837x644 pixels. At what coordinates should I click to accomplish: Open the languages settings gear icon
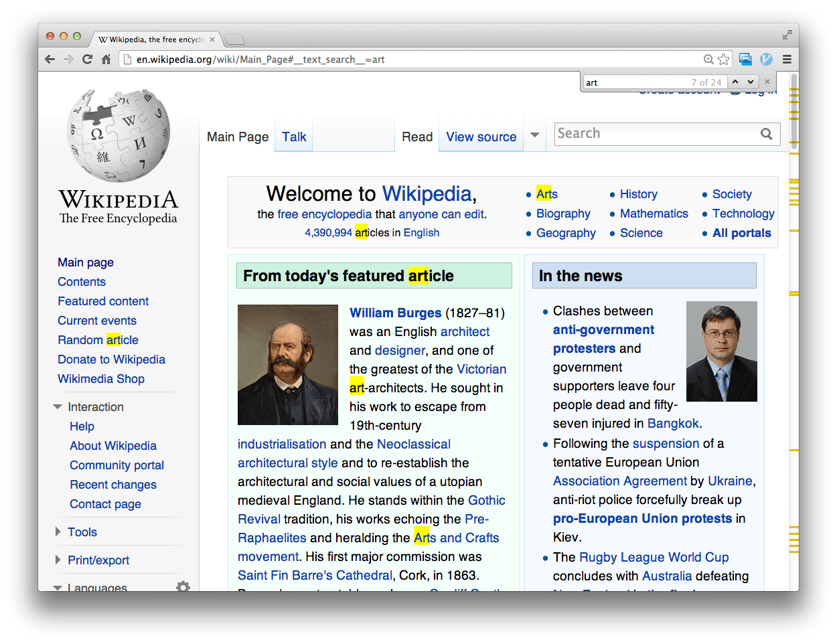click(x=183, y=586)
